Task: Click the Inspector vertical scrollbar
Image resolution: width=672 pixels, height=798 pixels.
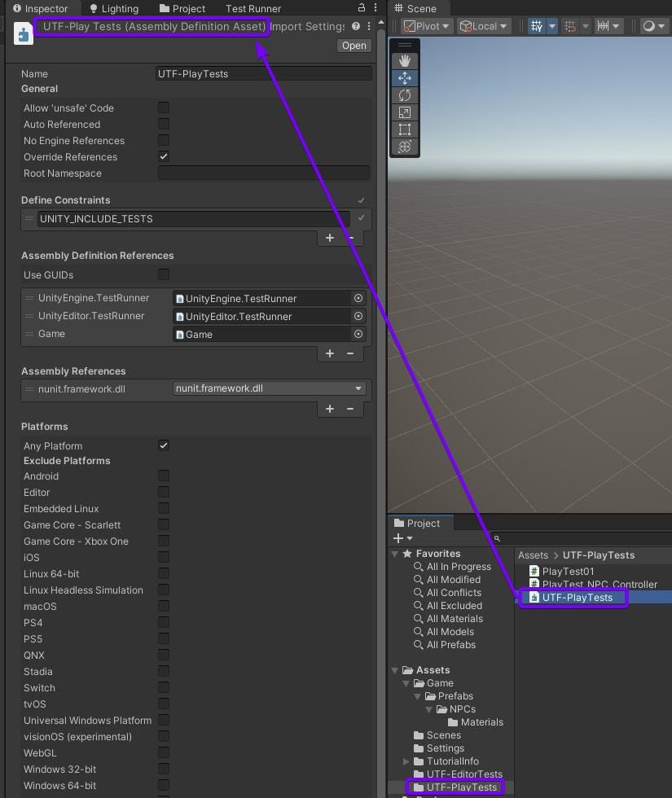Action: 381,407
